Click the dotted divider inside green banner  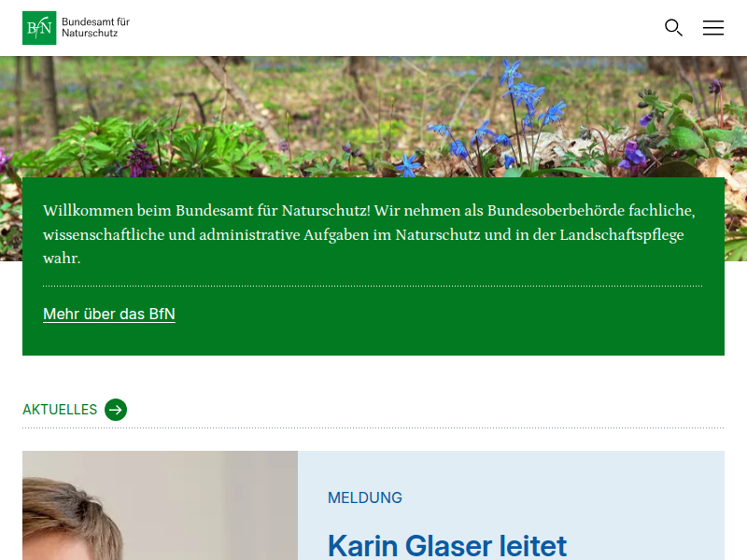coord(373,287)
